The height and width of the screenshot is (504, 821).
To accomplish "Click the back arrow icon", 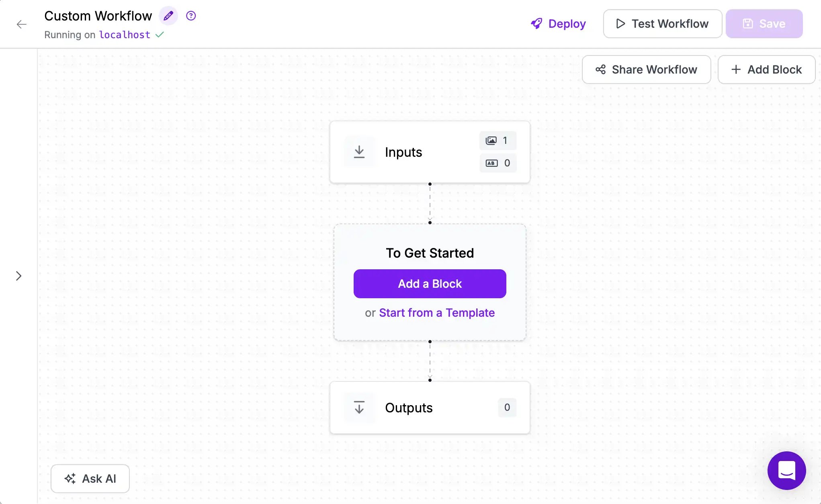I will pos(22,24).
